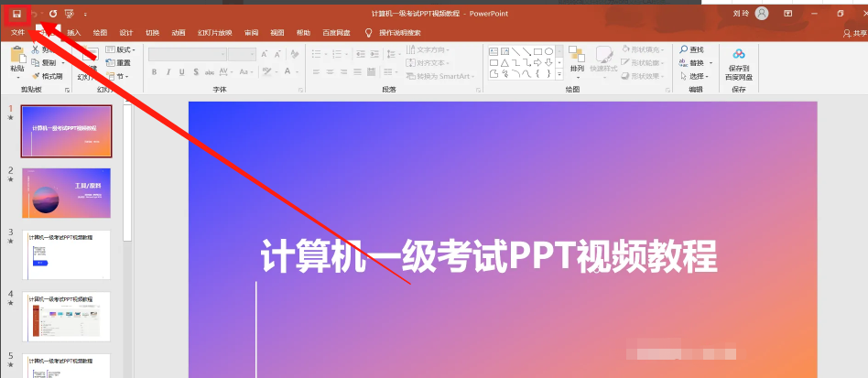Viewport: 868px width, 378px height.
Task: Click the Save icon in quick access toolbar
Action: point(16,14)
